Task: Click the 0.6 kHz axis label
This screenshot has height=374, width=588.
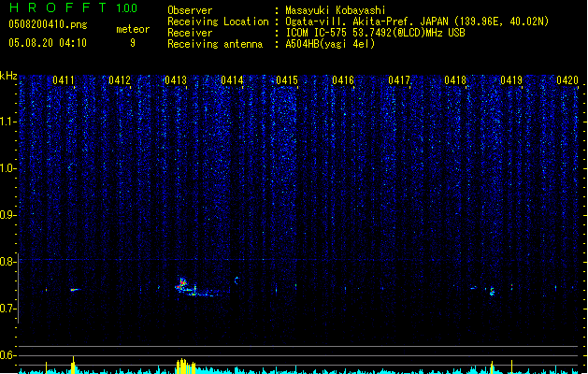Action: (x=7, y=355)
